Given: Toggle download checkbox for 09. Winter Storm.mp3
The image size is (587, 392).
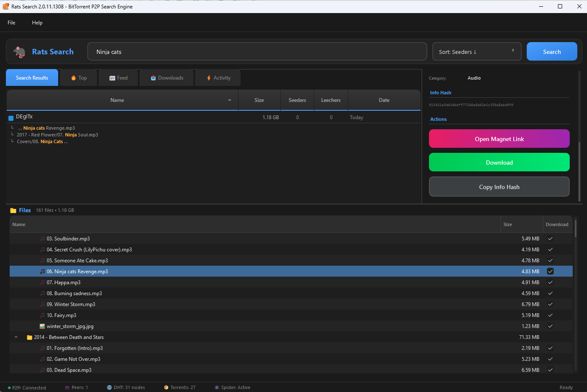Looking at the screenshot, I should [550, 304].
